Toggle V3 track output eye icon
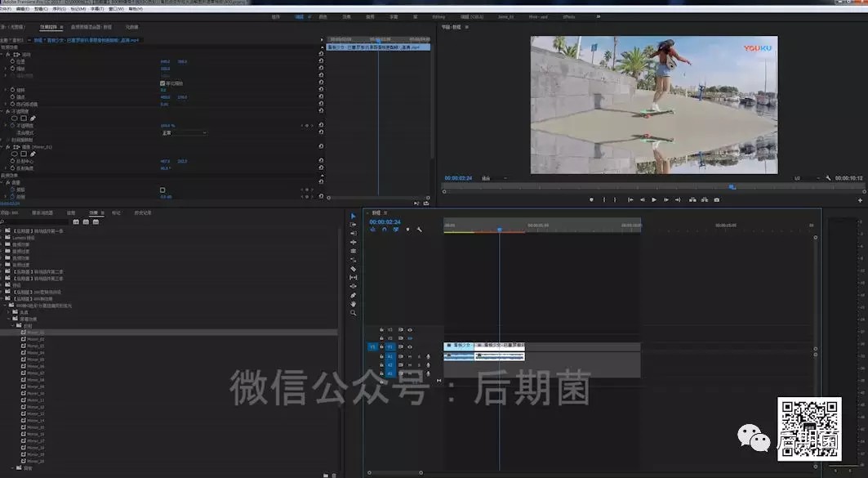The height and width of the screenshot is (478, 868). pos(410,329)
